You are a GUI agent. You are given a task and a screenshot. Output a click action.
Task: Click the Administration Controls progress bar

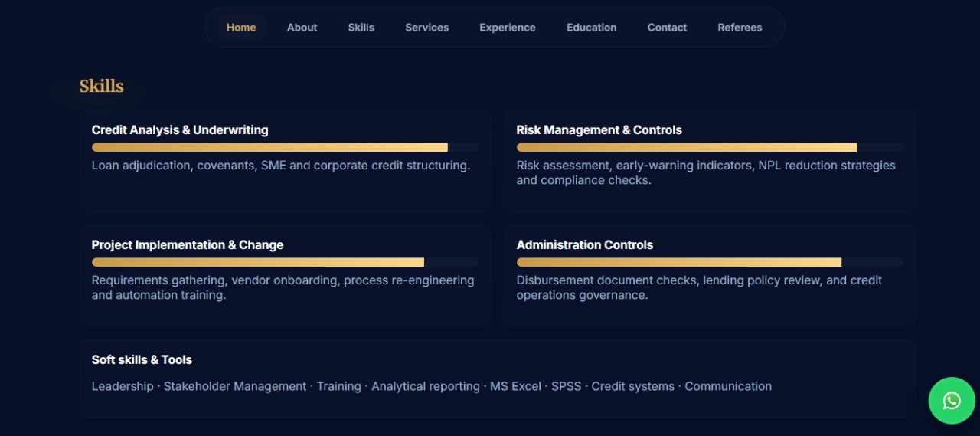[x=710, y=262]
